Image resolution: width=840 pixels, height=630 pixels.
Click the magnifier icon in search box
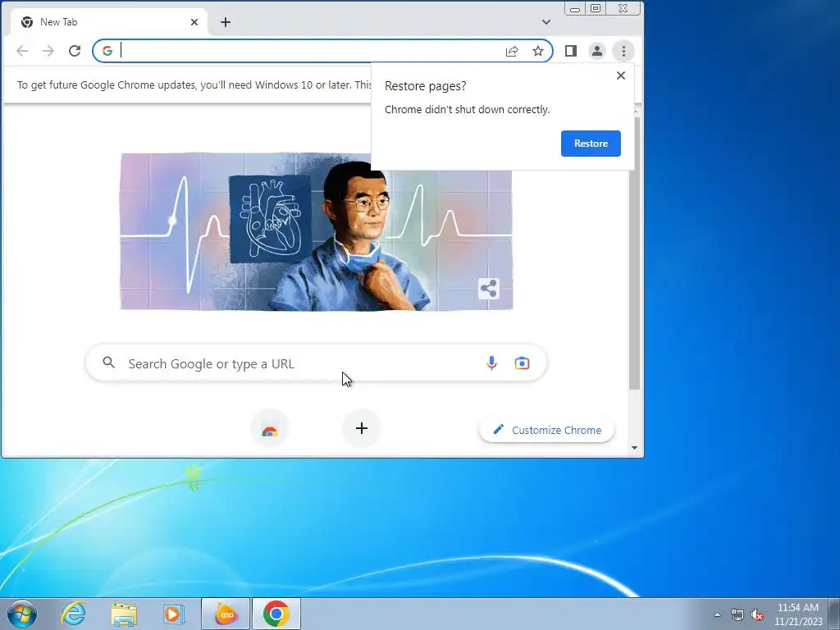(x=109, y=363)
